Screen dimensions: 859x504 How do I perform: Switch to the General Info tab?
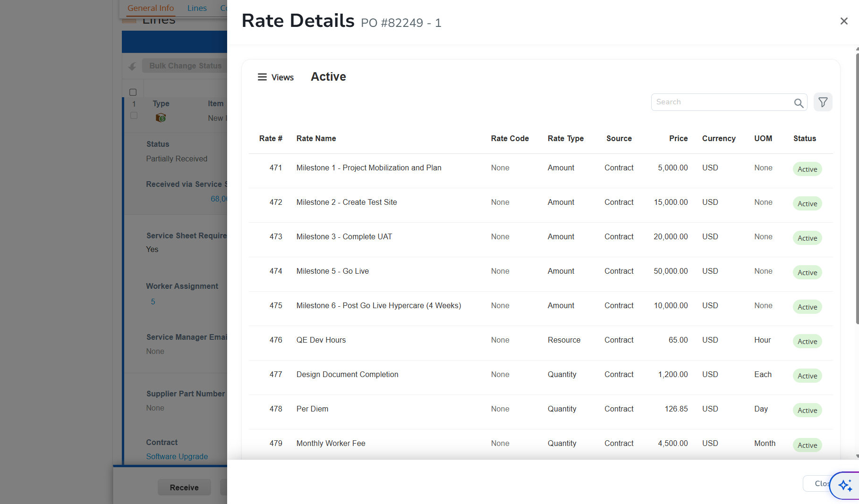pos(151,8)
